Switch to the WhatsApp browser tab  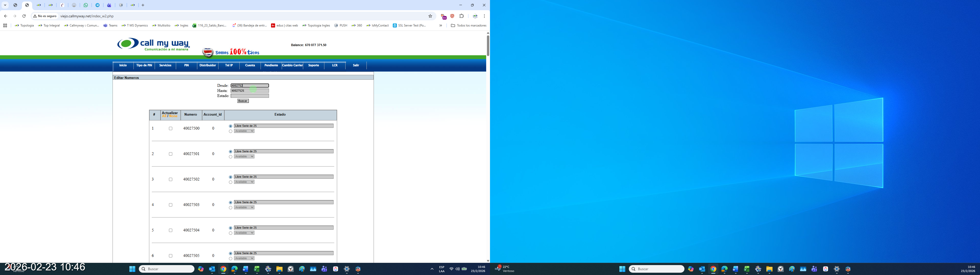click(x=85, y=5)
